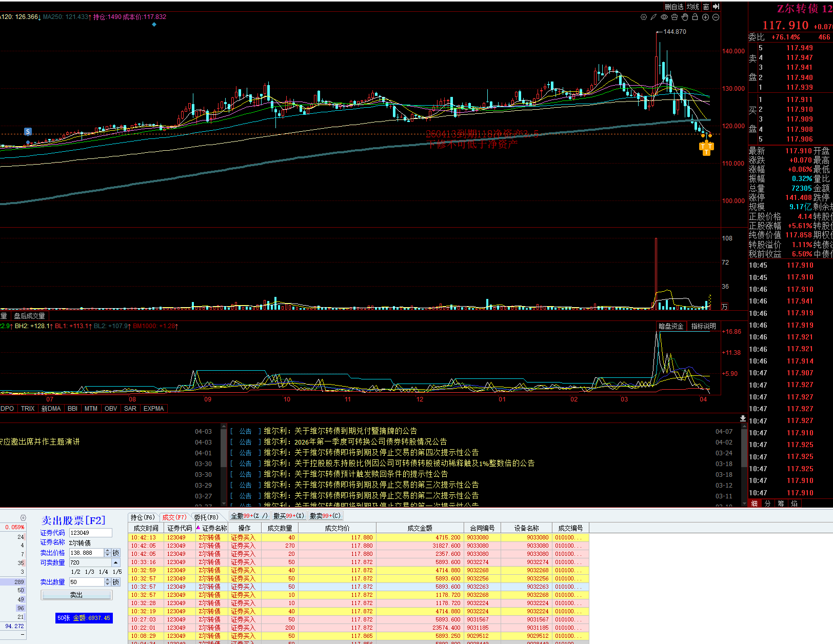
Task: Click the chart settings gear icon
Action: coord(644,17)
